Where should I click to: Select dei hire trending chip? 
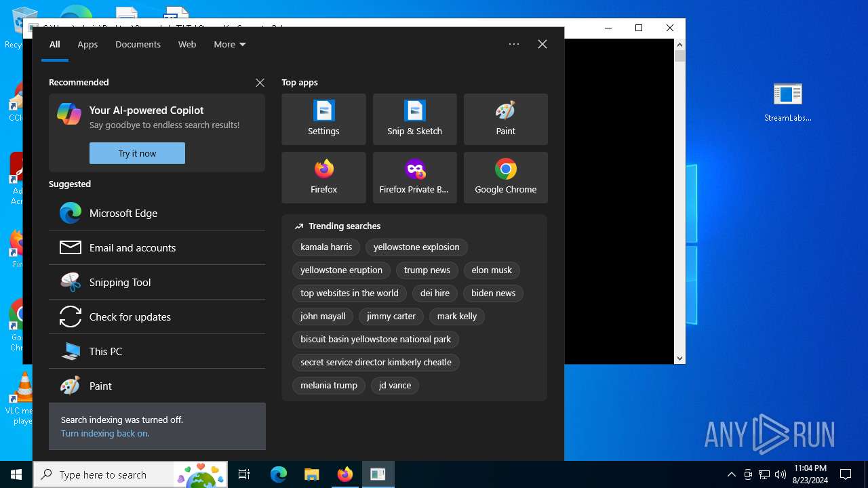[435, 293]
